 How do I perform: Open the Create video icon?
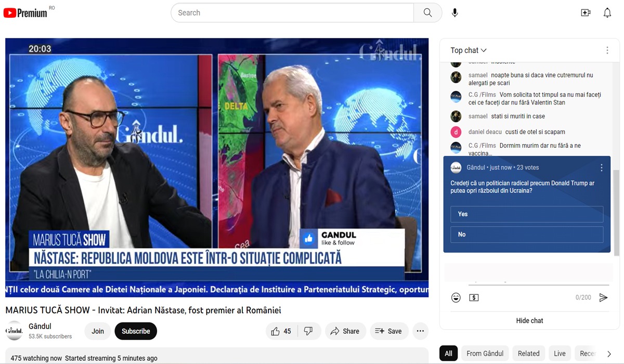586,13
